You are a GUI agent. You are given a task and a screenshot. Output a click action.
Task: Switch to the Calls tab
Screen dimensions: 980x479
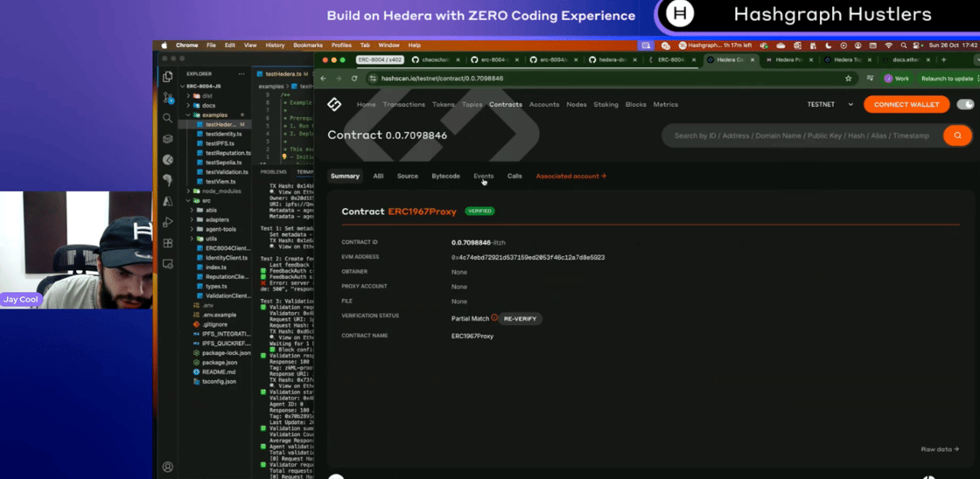514,176
